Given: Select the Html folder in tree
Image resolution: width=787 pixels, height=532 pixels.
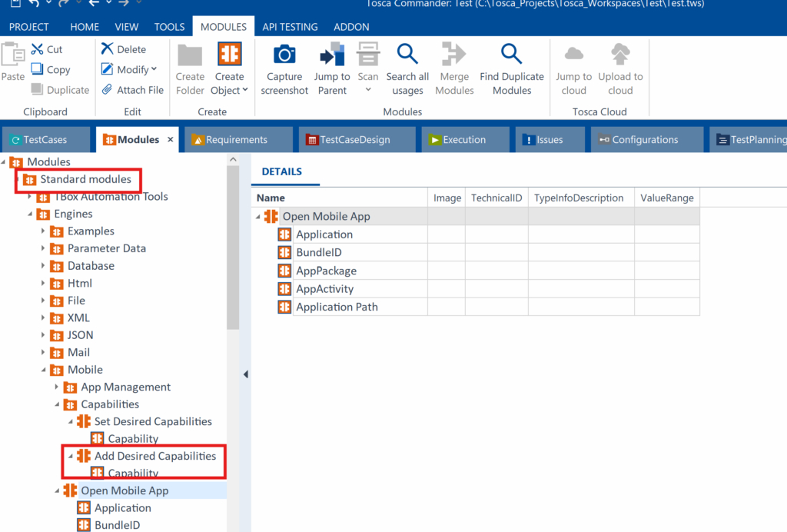Looking at the screenshot, I should [x=80, y=283].
